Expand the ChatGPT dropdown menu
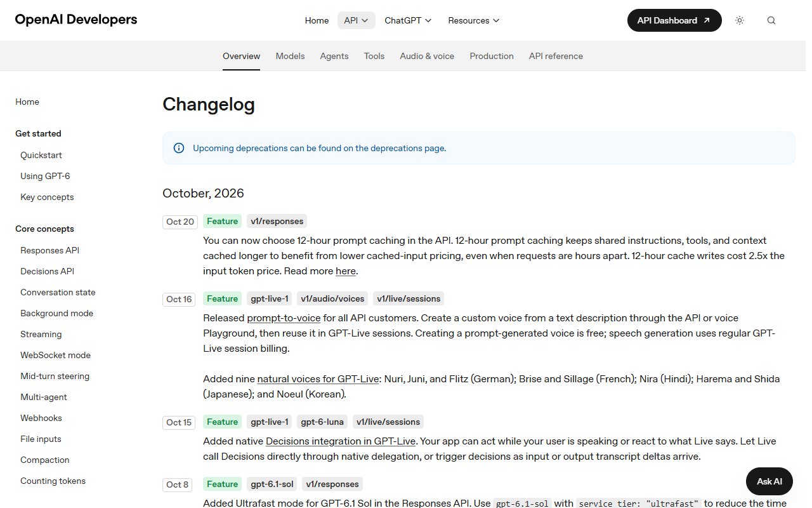The height and width of the screenshot is (508, 812). (408, 20)
